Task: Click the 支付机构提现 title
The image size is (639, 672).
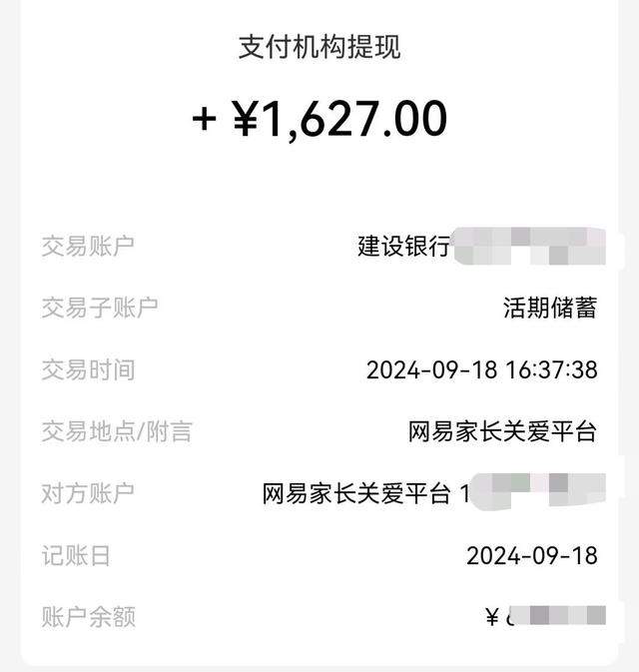Action: (x=319, y=47)
